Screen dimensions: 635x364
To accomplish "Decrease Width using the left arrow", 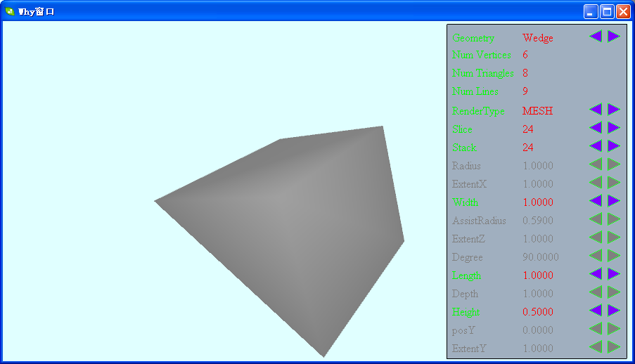I will point(596,201).
